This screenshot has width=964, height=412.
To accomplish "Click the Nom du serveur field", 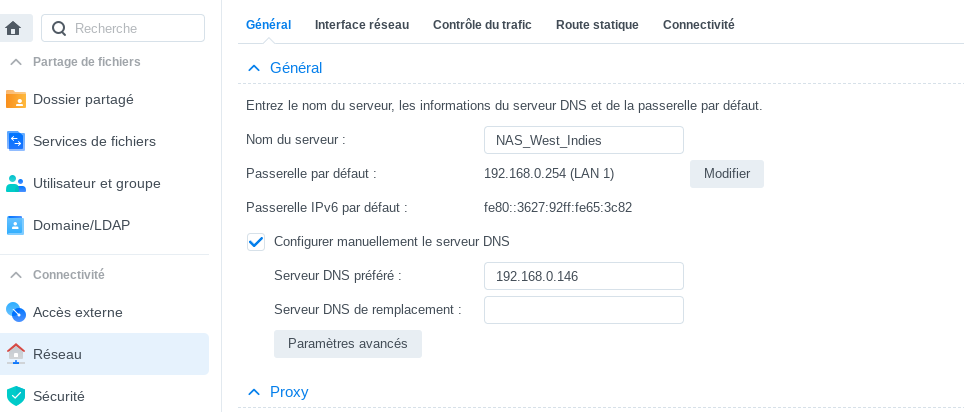I will (583, 140).
